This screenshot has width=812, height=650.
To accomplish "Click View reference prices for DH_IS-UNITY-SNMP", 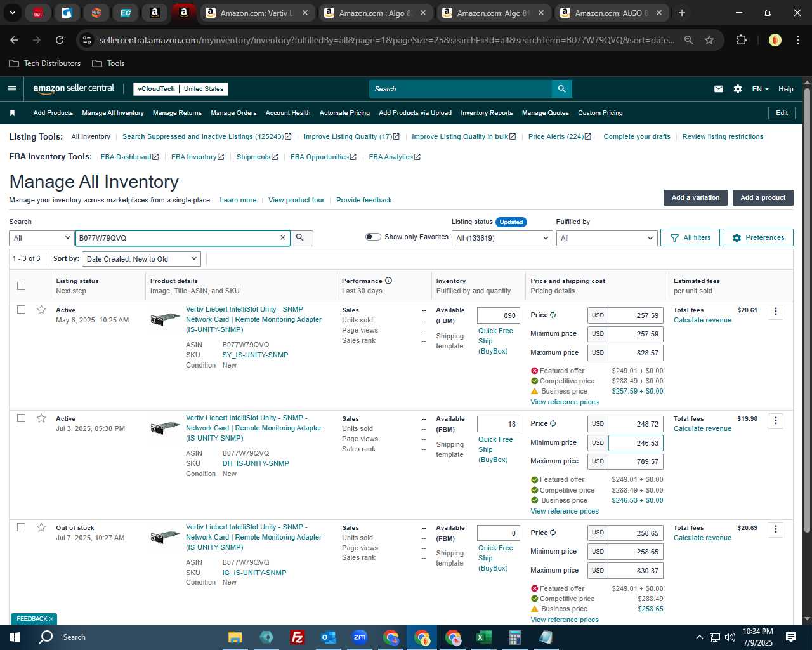I will 565,511.
